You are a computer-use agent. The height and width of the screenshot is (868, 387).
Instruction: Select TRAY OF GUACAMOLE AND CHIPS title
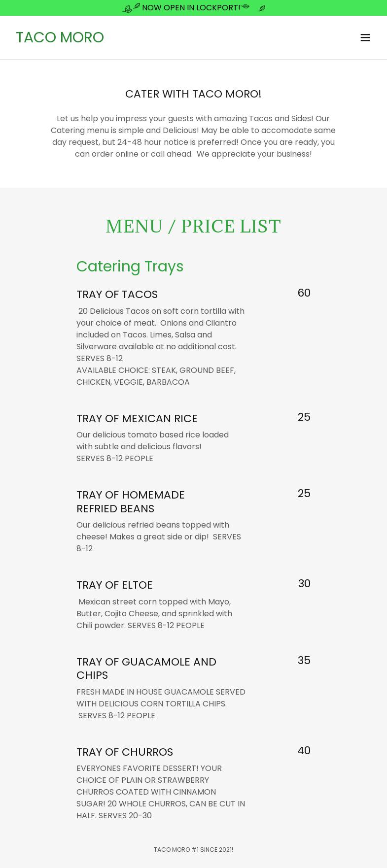(x=146, y=668)
